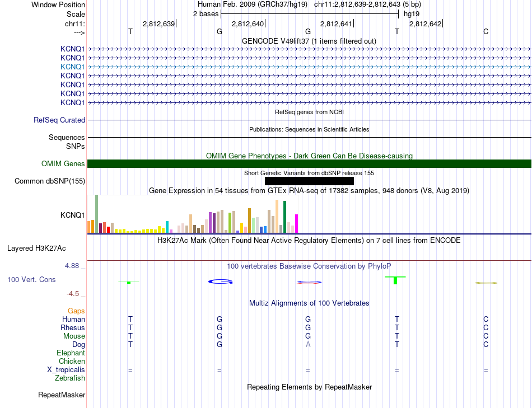This screenshot has height=408, width=532.
Task: Click 'RefSeq genes from NCBI' title
Action: pyautogui.click(x=309, y=112)
